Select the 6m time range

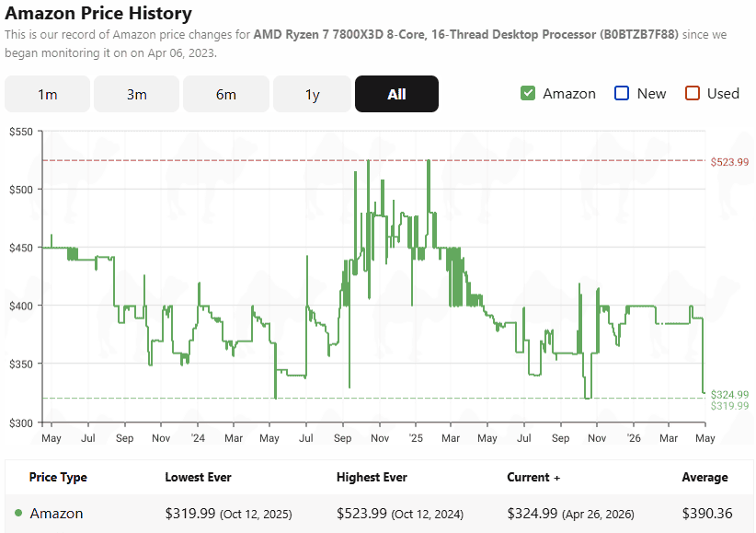click(226, 94)
